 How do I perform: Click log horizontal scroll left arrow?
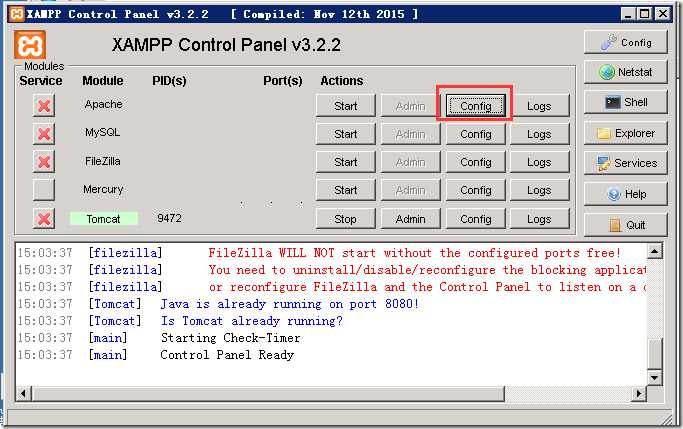tap(23, 394)
